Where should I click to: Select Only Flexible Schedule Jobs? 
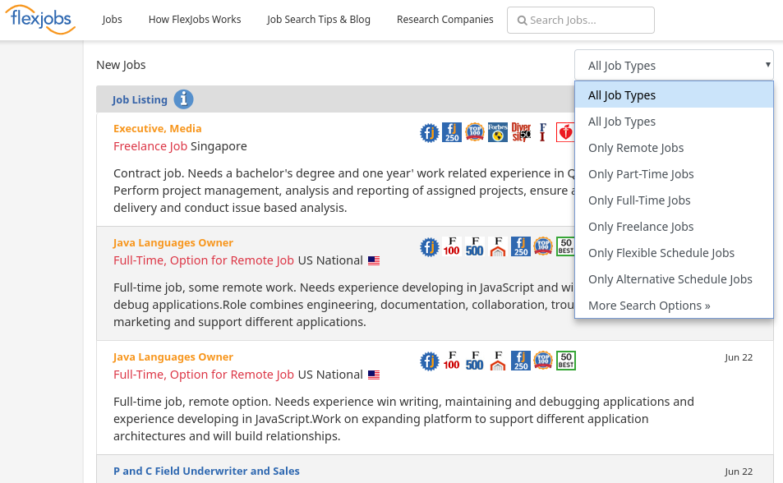[x=661, y=253]
